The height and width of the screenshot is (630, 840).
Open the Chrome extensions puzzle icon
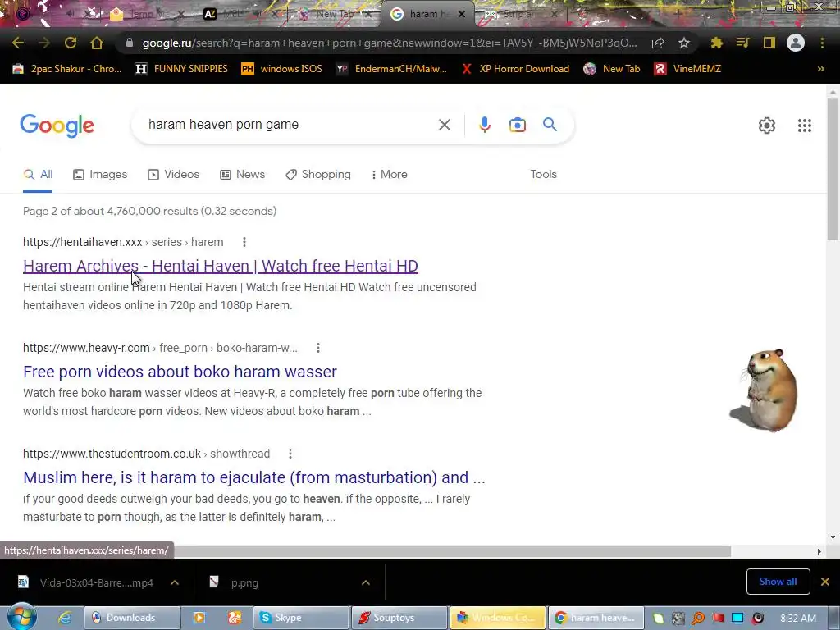716,43
